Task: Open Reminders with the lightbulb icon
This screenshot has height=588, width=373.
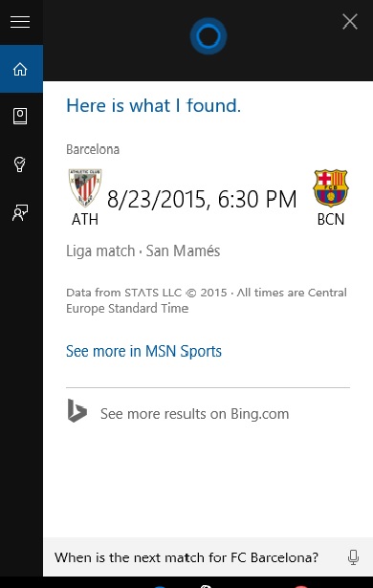Action: [19, 163]
